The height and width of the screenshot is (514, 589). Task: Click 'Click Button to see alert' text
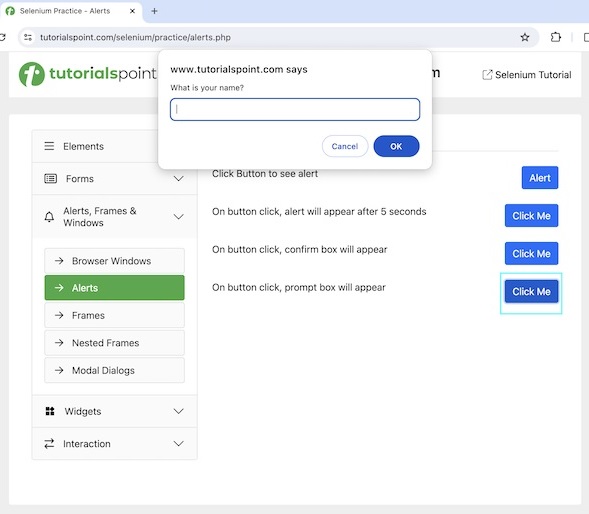[265, 174]
